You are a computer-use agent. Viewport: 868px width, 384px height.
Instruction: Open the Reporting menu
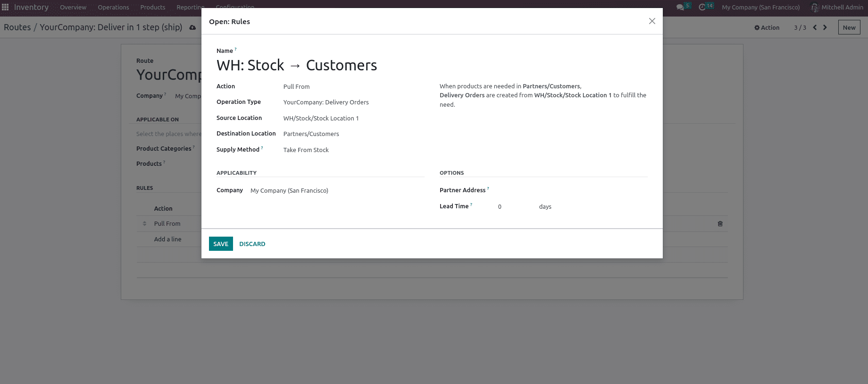pyautogui.click(x=190, y=7)
